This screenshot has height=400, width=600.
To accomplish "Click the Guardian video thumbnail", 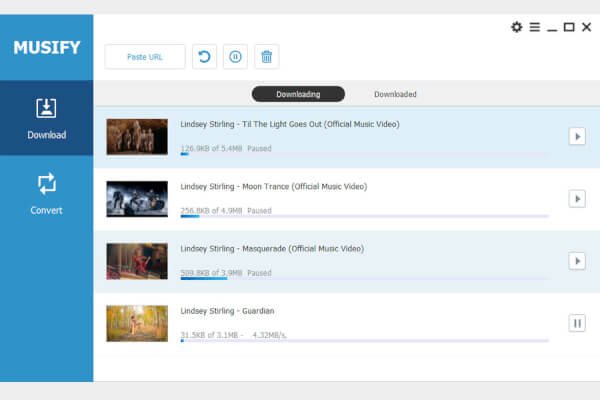I will coord(137,323).
